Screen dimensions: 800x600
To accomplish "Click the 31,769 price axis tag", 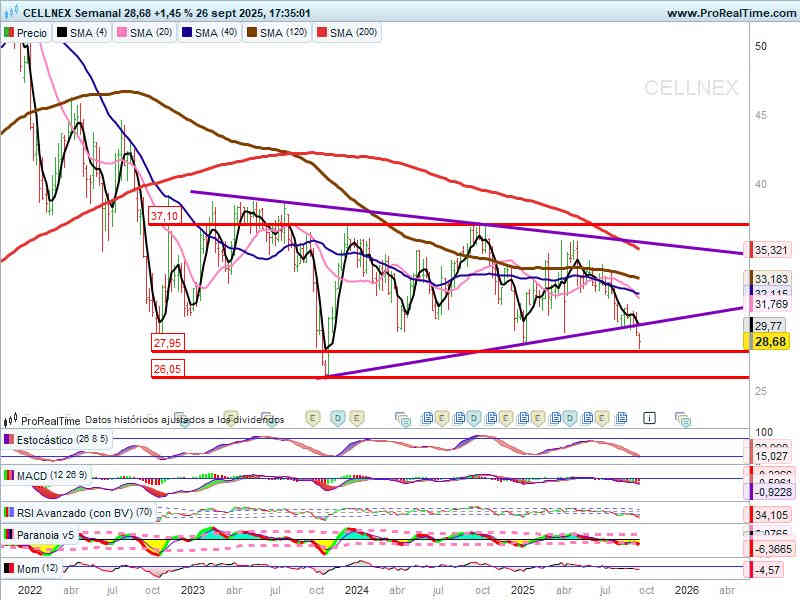I will tap(767, 304).
